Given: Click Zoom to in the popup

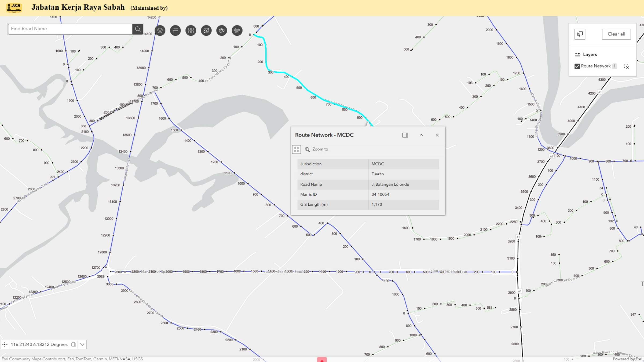Looking at the screenshot, I should point(317,149).
